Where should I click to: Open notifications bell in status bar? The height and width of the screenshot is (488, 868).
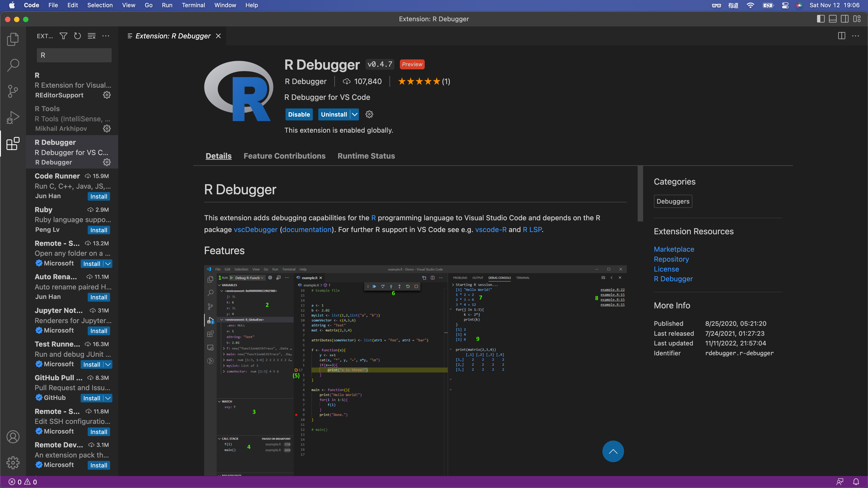(856, 482)
